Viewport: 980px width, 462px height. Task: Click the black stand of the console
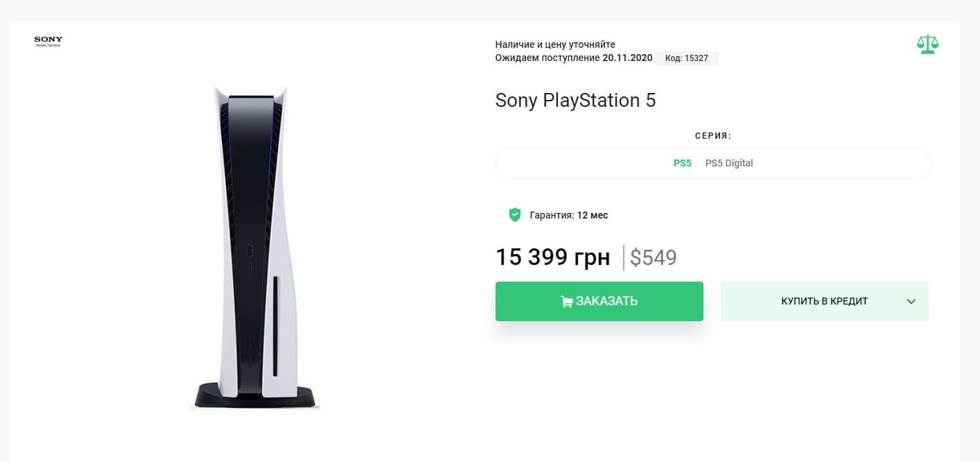coord(254,395)
